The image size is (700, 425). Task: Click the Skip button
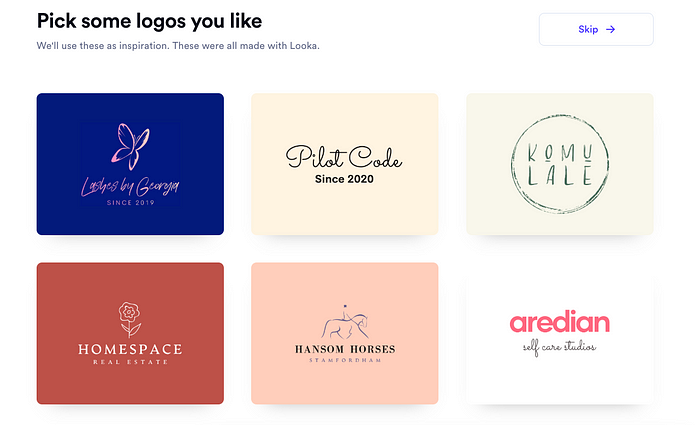[596, 29]
